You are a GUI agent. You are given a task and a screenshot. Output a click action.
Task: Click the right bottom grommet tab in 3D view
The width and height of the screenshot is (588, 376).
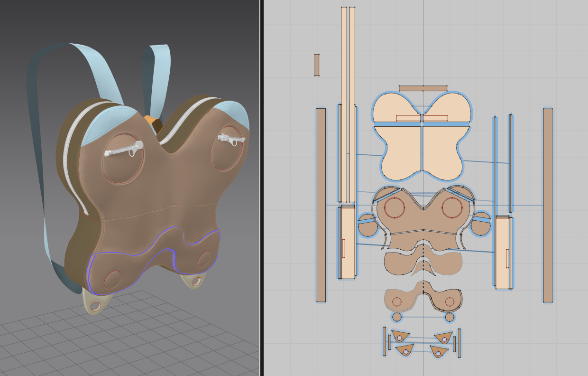[x=194, y=280]
